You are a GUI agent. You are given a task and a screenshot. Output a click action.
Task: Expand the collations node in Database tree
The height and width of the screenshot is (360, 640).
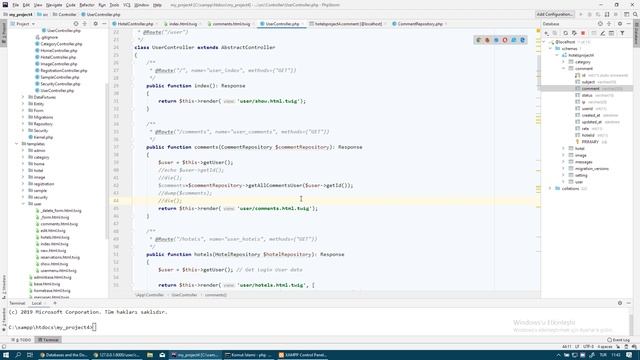click(550, 189)
